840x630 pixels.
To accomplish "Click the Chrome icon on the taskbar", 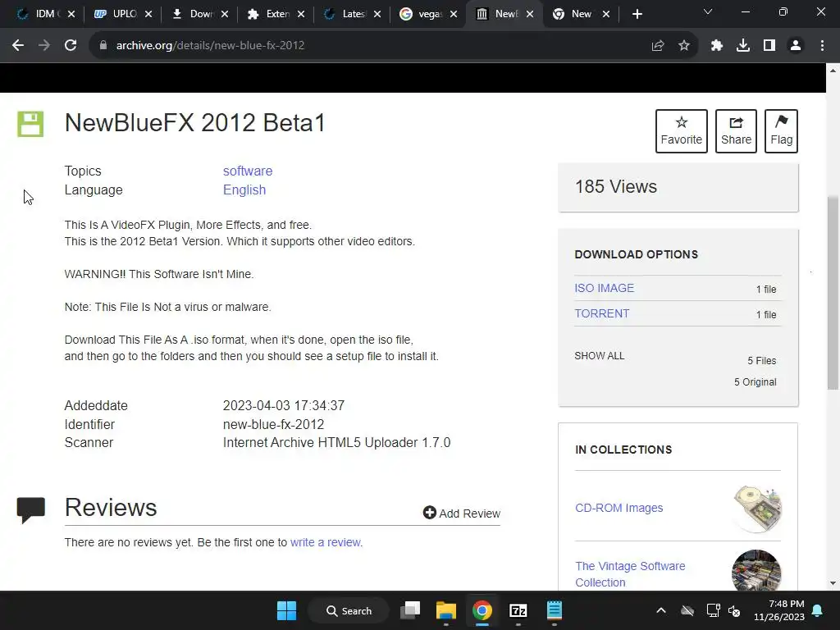I will [482, 610].
